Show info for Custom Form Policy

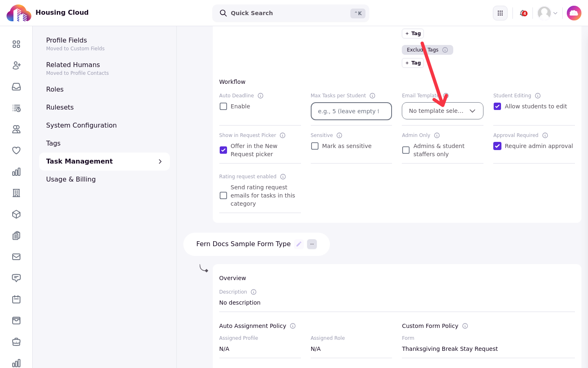click(465, 326)
